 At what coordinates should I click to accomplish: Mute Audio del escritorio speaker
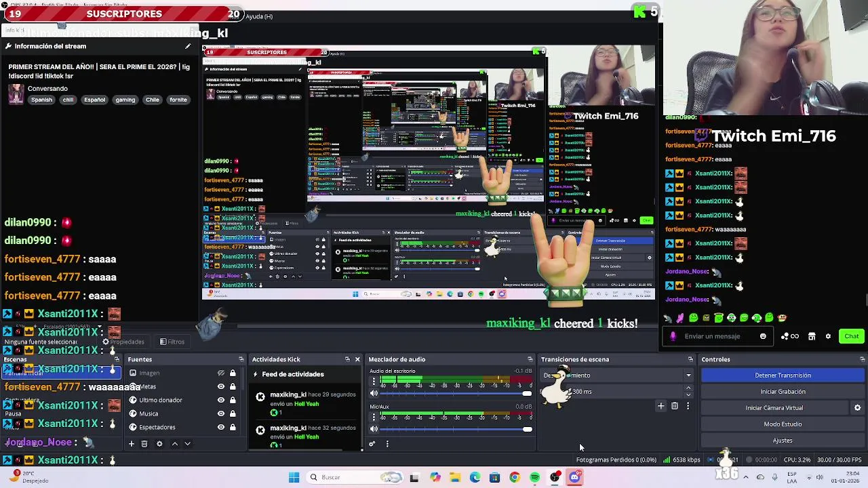[373, 393]
